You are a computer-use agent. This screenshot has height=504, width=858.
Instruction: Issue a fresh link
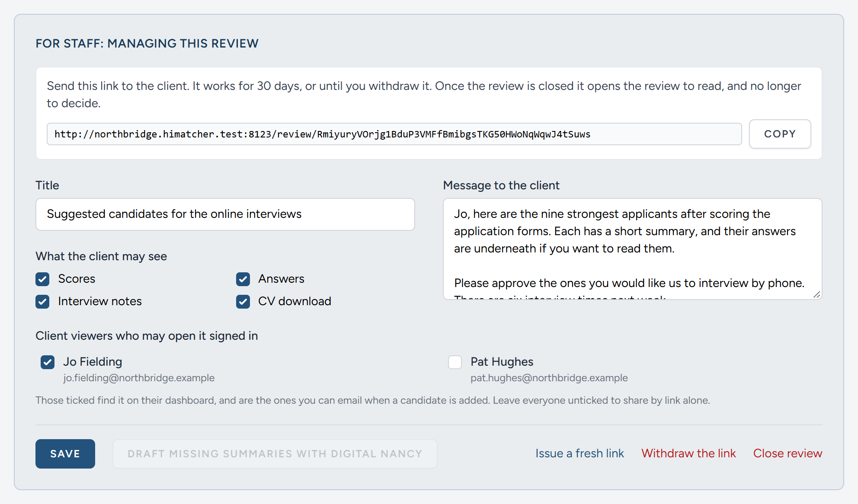tap(579, 453)
